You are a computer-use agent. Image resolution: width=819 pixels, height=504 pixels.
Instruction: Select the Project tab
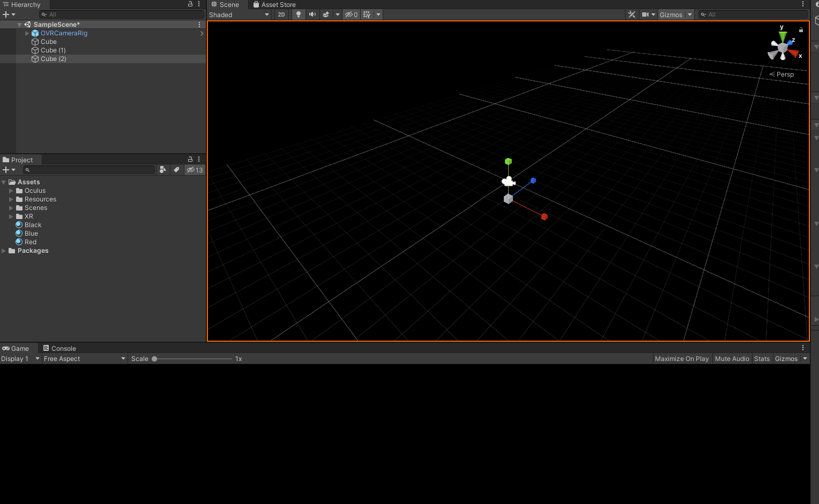click(x=18, y=160)
